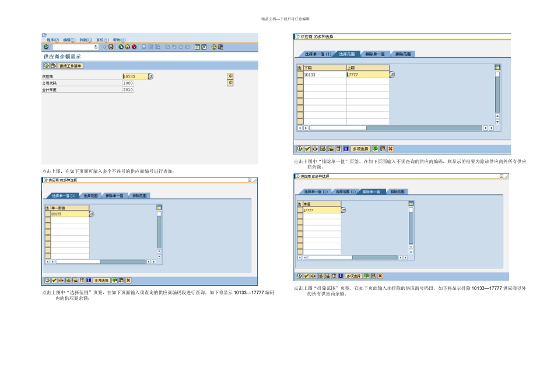Click green check icon in bottom-right dialog footer
554x392 pixels.
306,276
